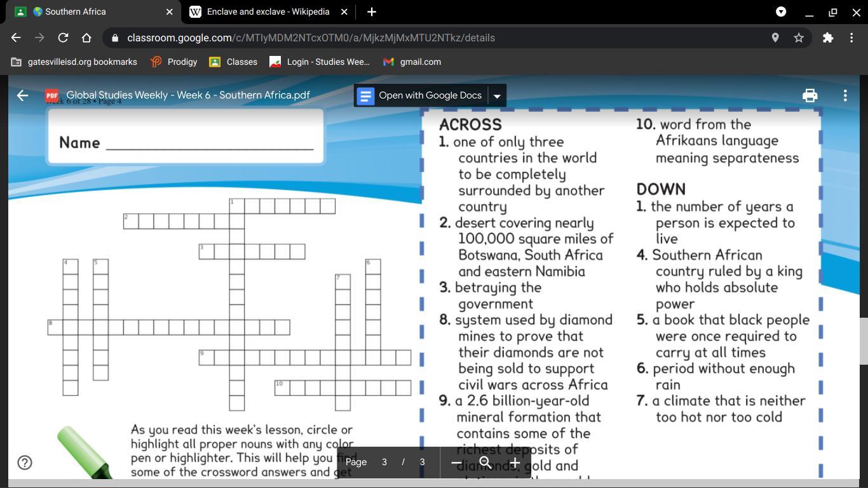Viewport: 868px width, 488px height.
Task: Click the location permission icon in address bar
Action: pyautogui.click(x=775, y=37)
